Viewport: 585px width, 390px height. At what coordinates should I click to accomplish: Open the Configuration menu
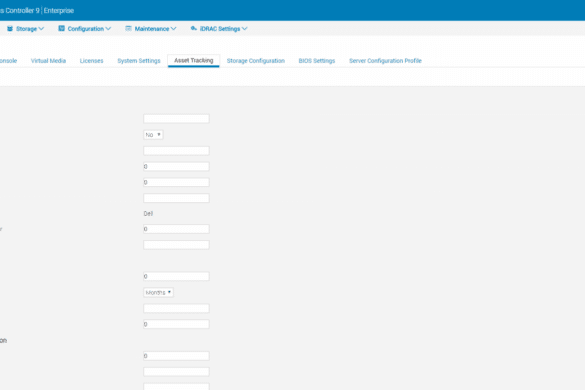pyautogui.click(x=85, y=29)
